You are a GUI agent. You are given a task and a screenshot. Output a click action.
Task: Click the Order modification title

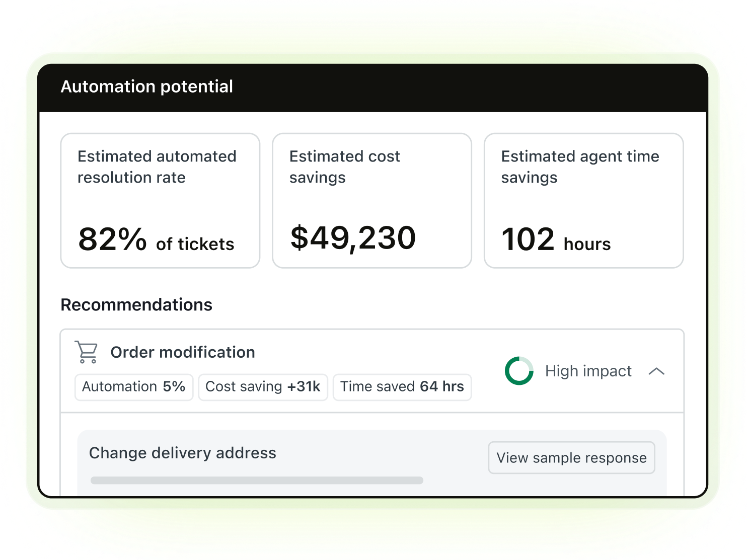[x=183, y=352]
